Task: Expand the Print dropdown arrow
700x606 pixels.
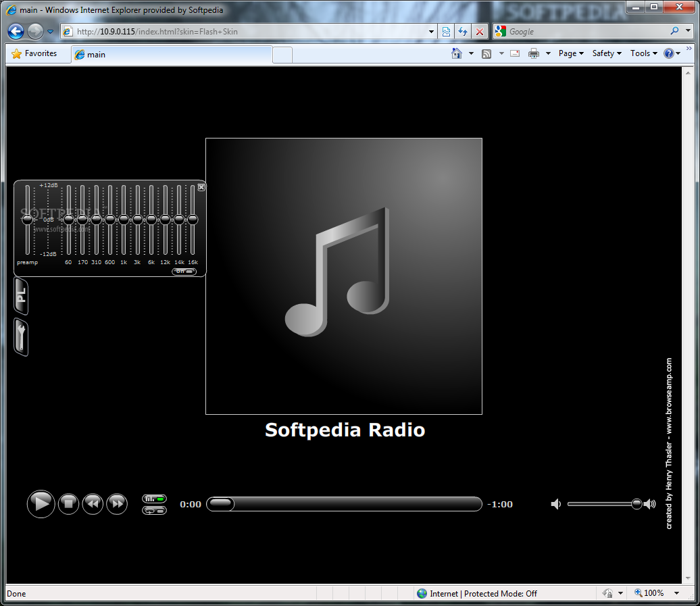Action: coord(548,53)
